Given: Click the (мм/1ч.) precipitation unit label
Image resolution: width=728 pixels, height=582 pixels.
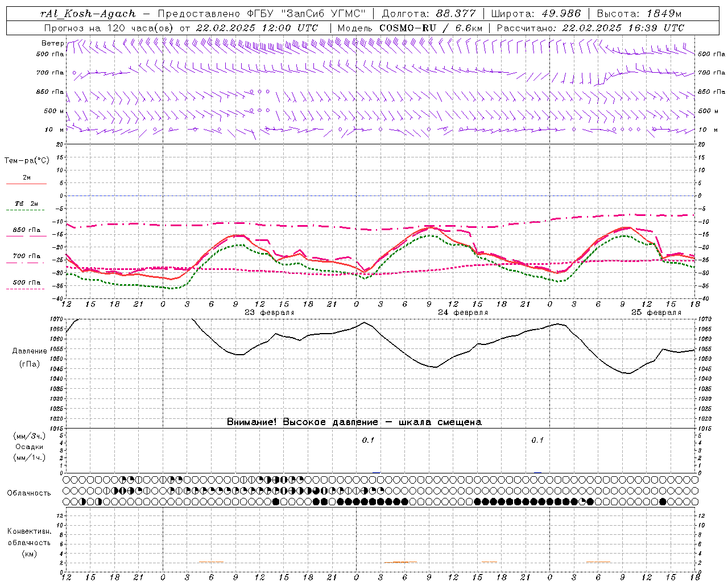Looking at the screenshot, I should pyautogui.click(x=29, y=458).
